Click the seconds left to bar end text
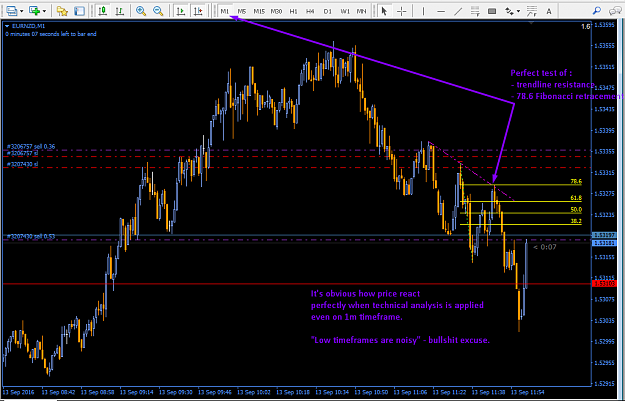The image size is (625, 401). click(x=51, y=34)
